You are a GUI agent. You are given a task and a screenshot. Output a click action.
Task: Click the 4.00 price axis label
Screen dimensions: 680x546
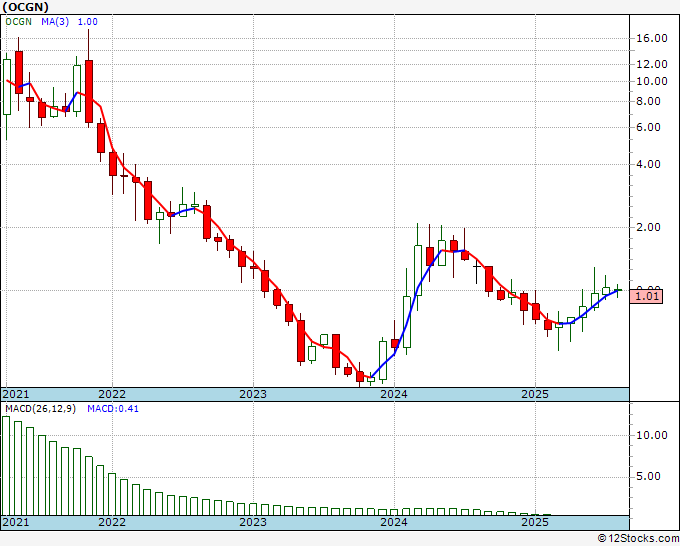click(648, 164)
